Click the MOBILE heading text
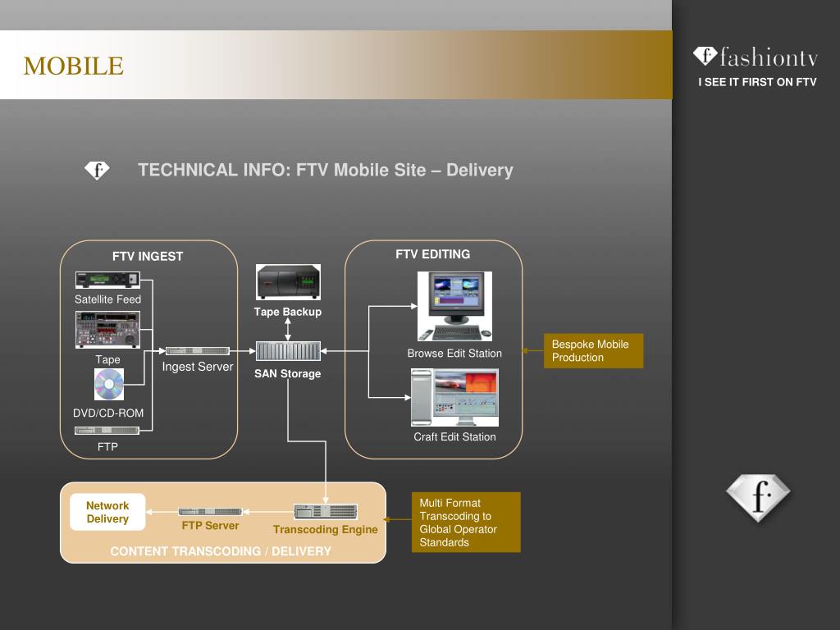Screen dimensions: 840x630 click(73, 66)
